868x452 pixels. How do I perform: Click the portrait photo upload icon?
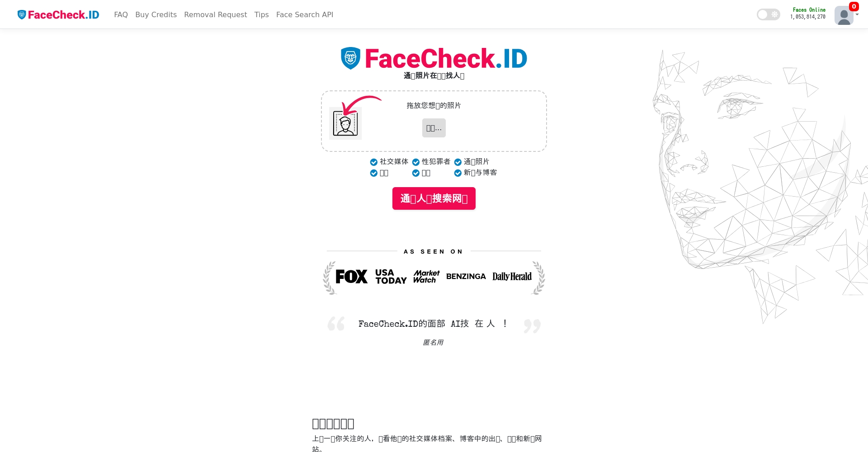(x=345, y=123)
